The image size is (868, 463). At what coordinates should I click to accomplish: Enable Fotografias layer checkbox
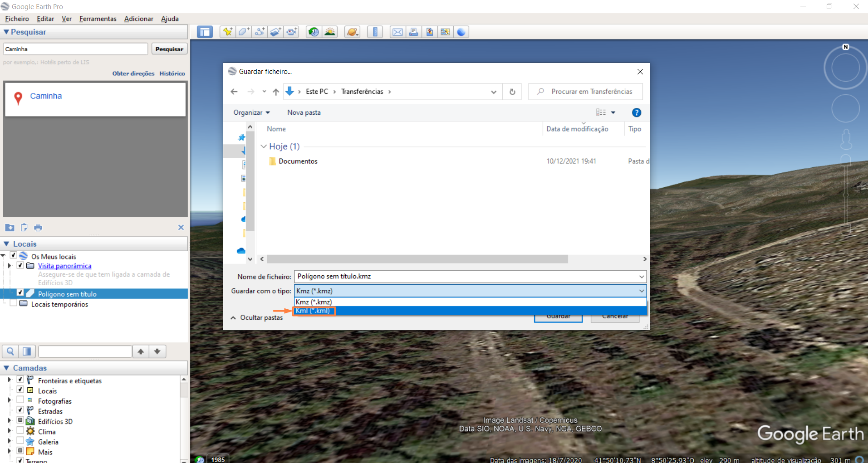(x=20, y=400)
